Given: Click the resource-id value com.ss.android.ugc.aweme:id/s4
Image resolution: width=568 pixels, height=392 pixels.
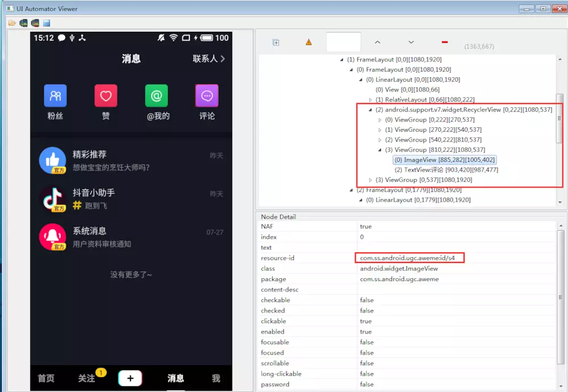Looking at the screenshot, I should point(407,258).
